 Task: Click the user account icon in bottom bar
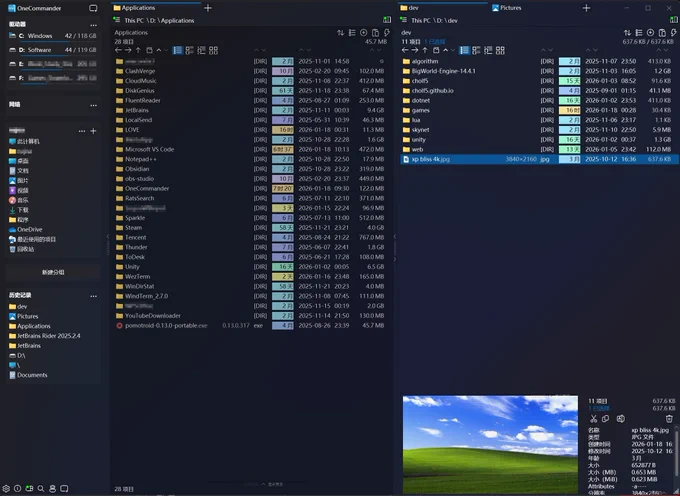point(52,489)
